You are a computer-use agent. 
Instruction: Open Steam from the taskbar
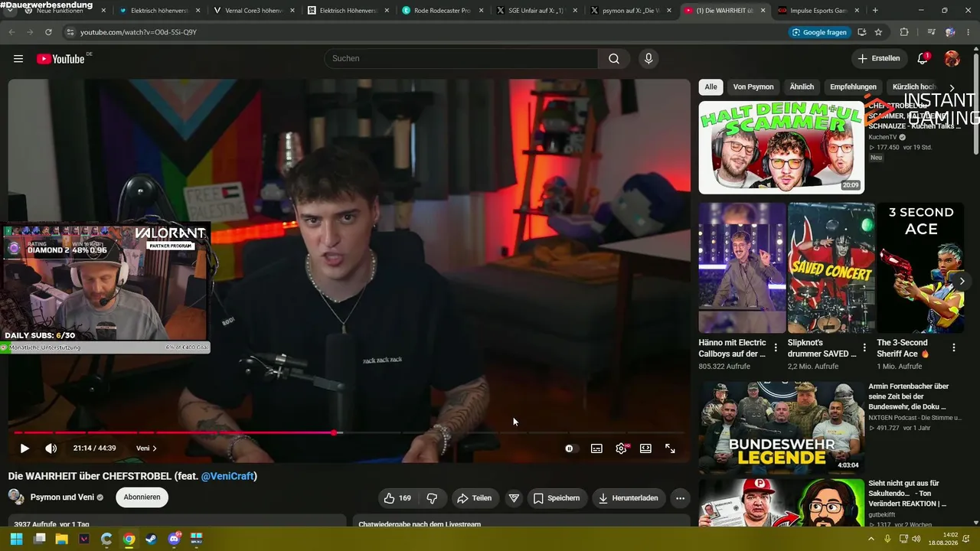click(151, 539)
